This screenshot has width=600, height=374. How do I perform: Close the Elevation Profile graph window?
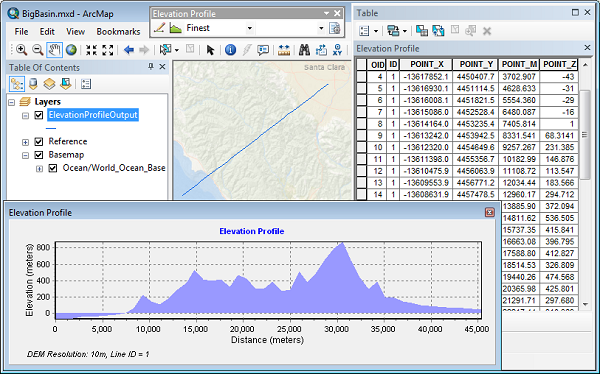(489, 212)
